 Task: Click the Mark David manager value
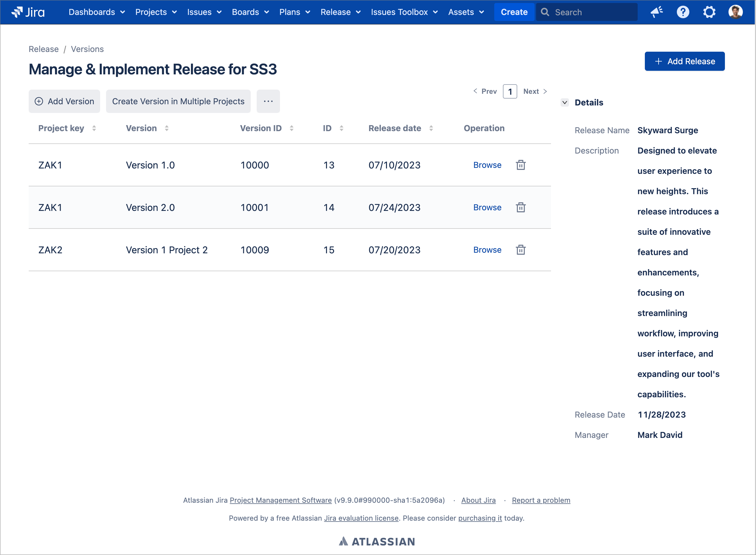click(660, 435)
